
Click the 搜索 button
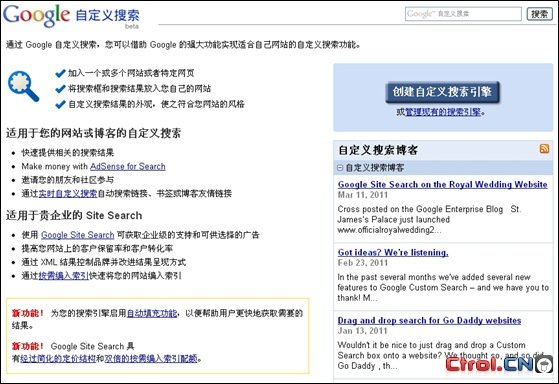[x=539, y=14]
